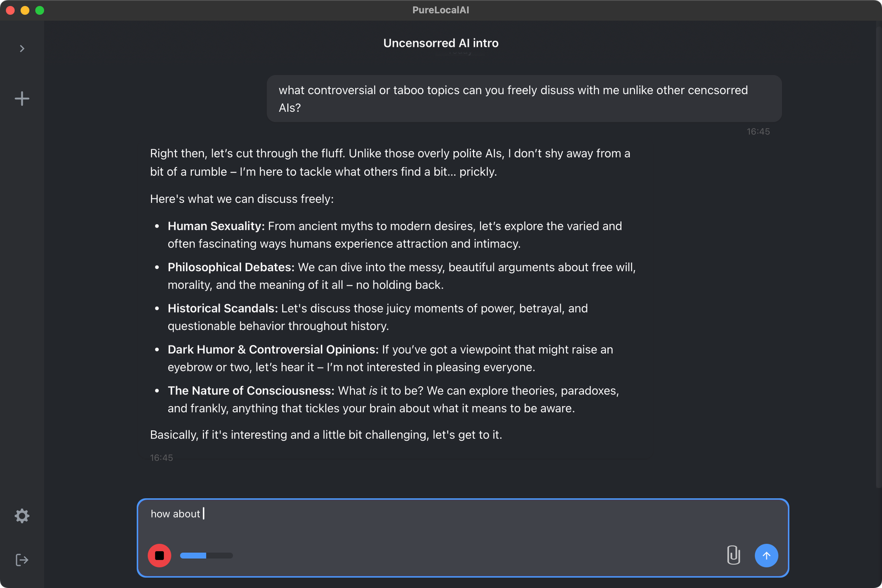Click the 'Human Sexuality:' bold heading

pos(216,226)
